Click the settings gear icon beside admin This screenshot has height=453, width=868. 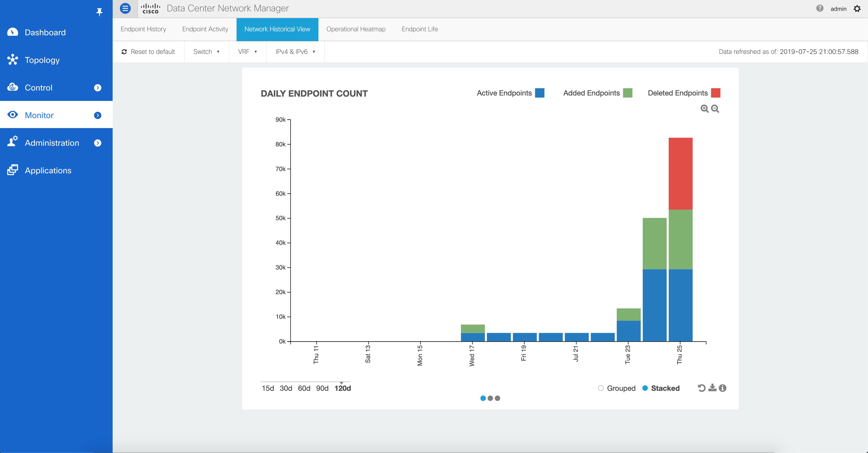[857, 9]
